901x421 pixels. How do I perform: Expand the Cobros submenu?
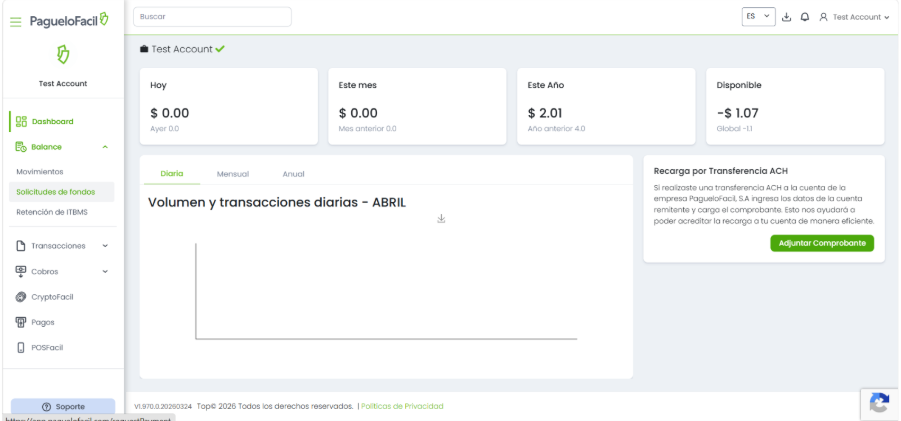105,271
